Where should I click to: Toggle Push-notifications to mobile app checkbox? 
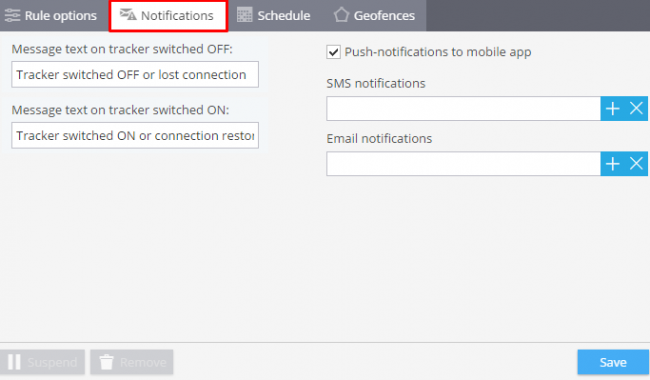[333, 52]
